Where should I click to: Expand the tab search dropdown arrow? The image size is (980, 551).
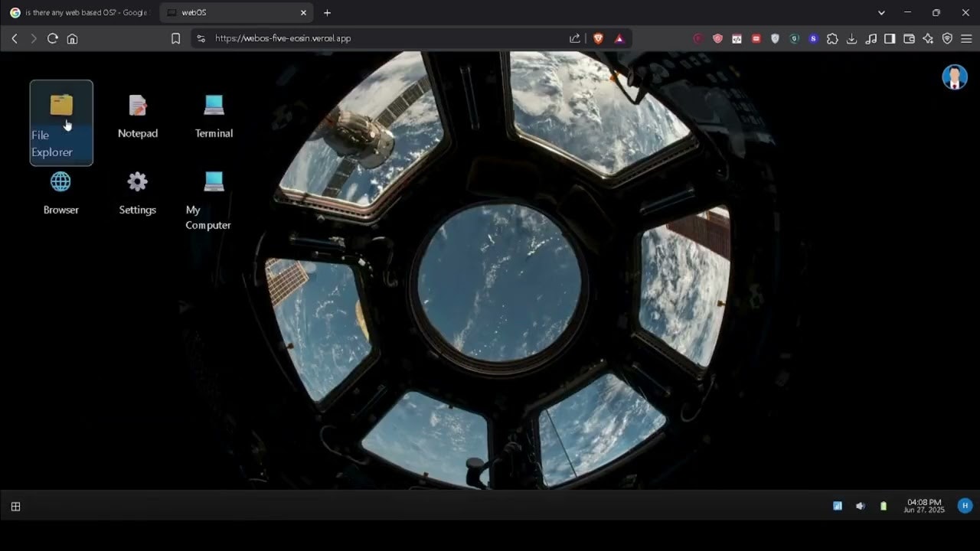881,13
